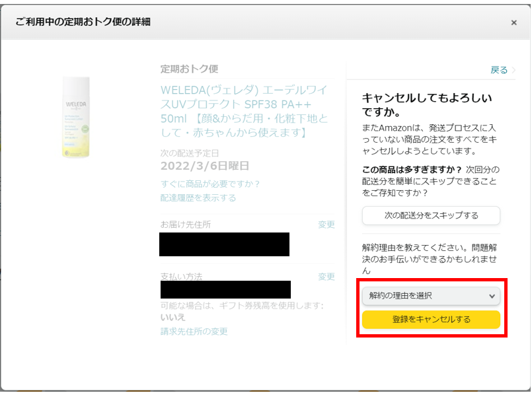The width and height of the screenshot is (532, 393).
Task: Click the この商品は多すぎますか？ text
Action: tap(412, 170)
